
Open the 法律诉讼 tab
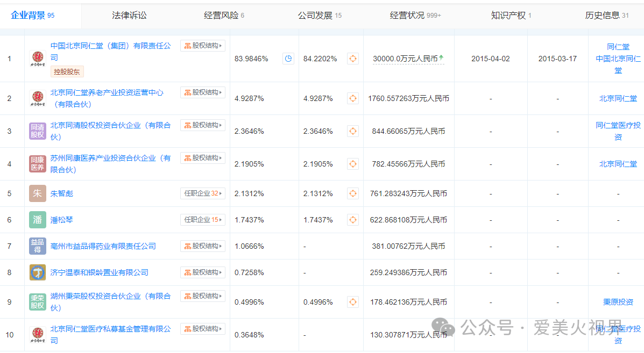pyautogui.click(x=129, y=16)
